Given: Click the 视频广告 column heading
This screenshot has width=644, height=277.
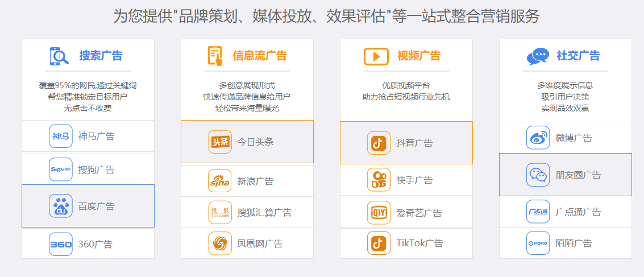Looking at the screenshot, I should click(419, 56).
